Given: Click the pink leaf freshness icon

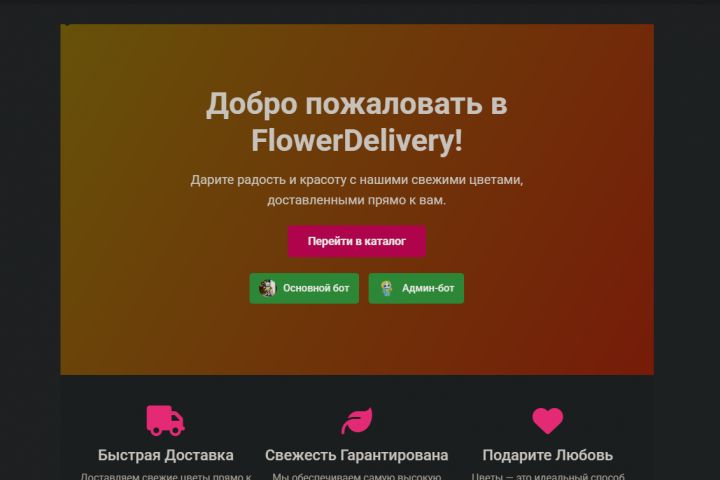Looking at the screenshot, I should [357, 421].
